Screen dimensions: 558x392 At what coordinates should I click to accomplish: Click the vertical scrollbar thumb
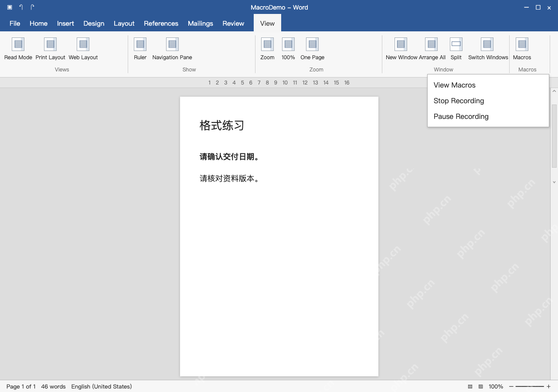point(555,136)
